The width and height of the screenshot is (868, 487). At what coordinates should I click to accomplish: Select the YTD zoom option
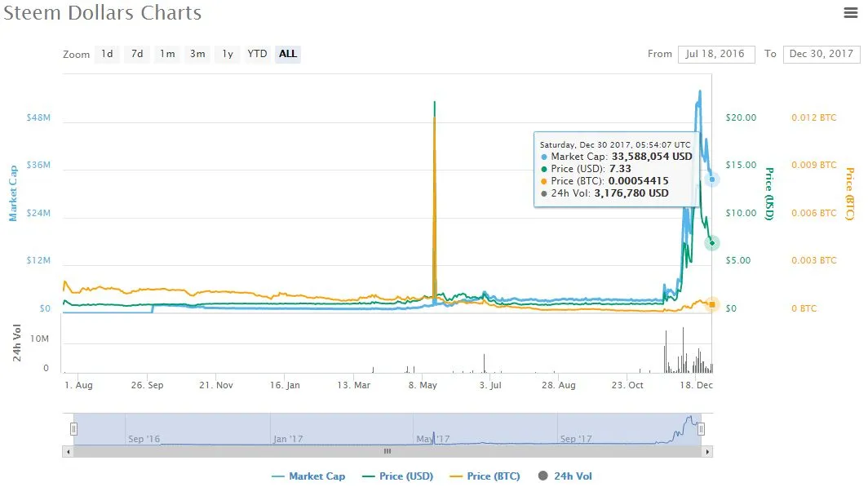click(x=258, y=54)
